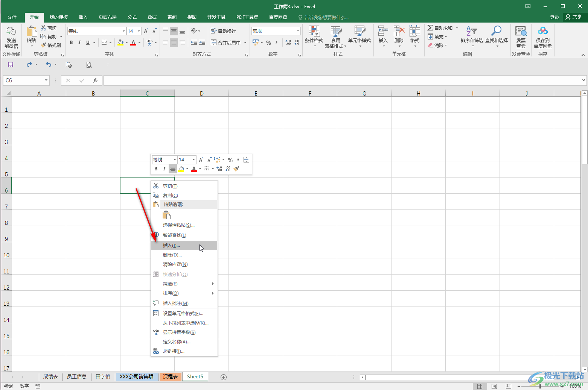This screenshot has height=390, width=588.
Task: Apply percent style in ribbon
Action: (x=268, y=42)
